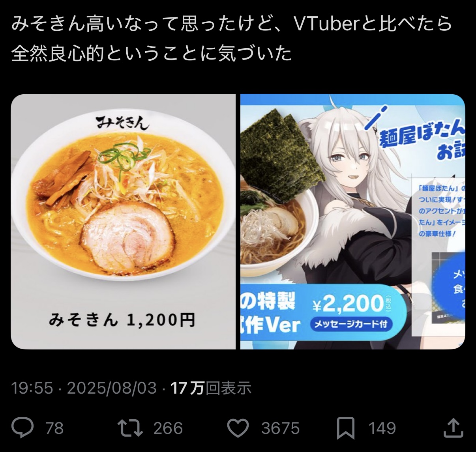Screen dimensions: 476x452
Task: Open the share sheet via upload arrow icon
Action: point(453,428)
